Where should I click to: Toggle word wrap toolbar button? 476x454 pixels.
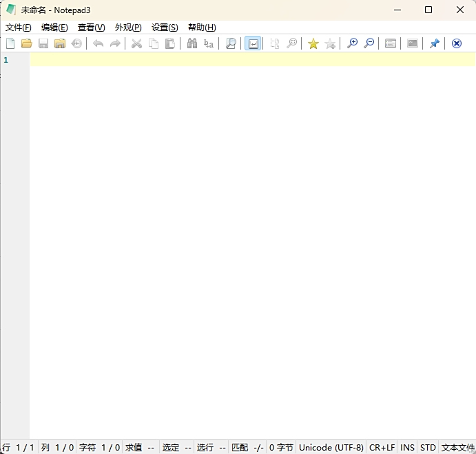253,43
